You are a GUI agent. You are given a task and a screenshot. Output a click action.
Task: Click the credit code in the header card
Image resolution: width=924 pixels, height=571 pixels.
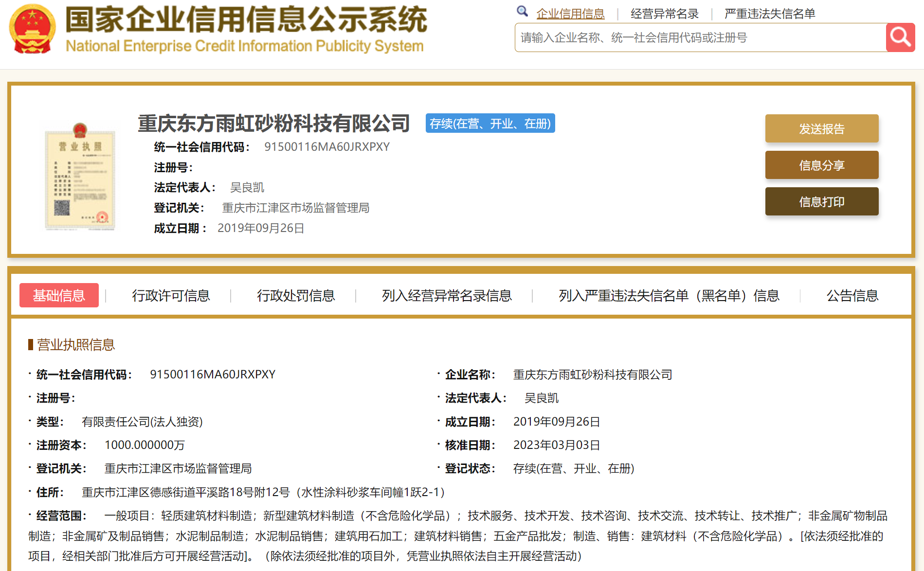coord(327,147)
